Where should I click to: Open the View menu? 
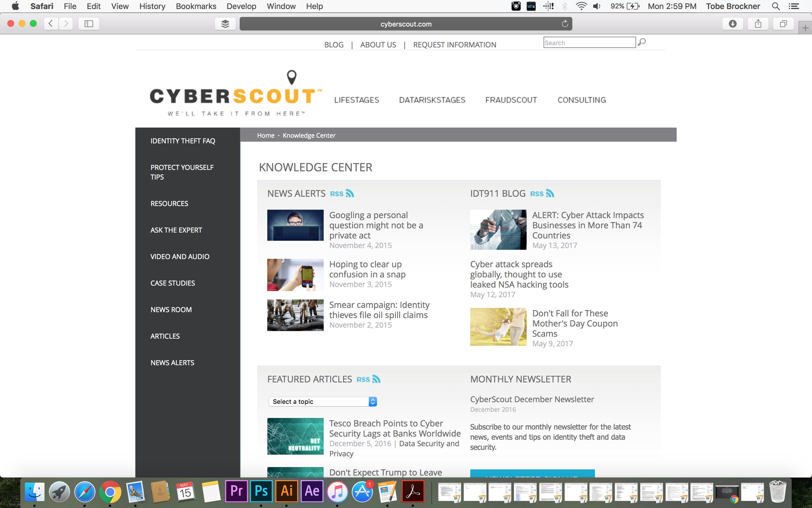pyautogui.click(x=120, y=6)
